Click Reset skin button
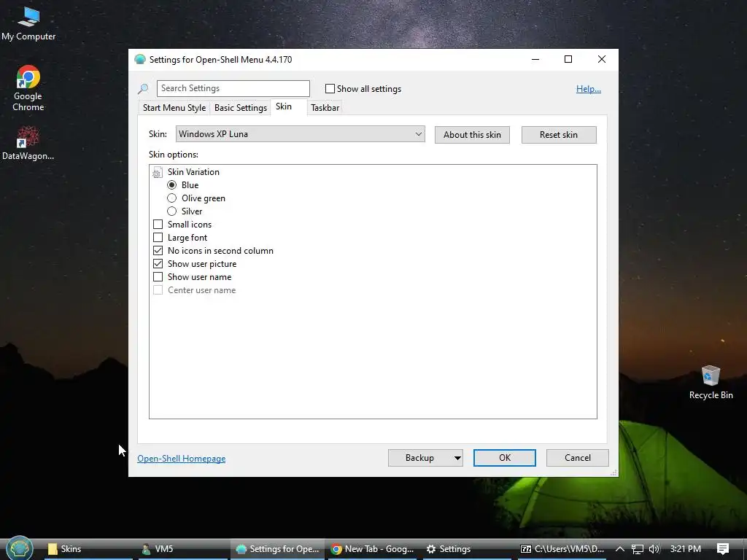Screen dimensions: 747x560 tap(559, 135)
